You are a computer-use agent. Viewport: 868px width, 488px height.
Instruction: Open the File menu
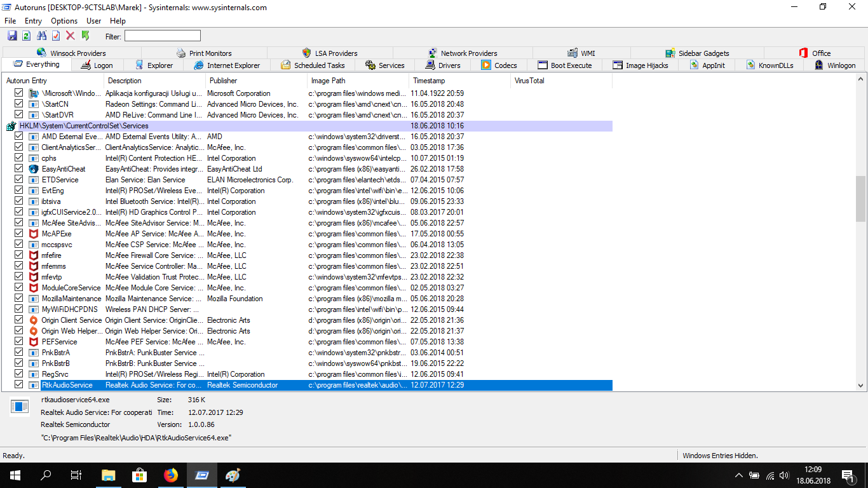10,21
